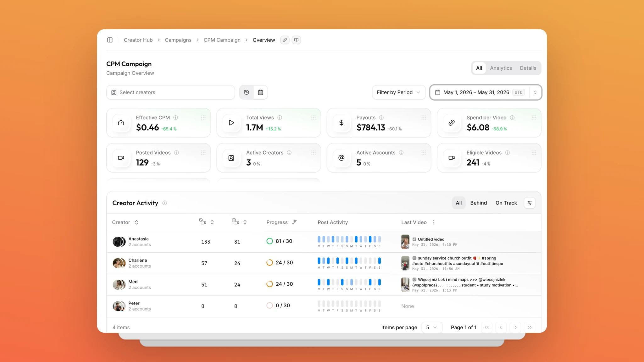The height and width of the screenshot is (362, 644).
Task: Select the history clock view button
Action: (247, 92)
